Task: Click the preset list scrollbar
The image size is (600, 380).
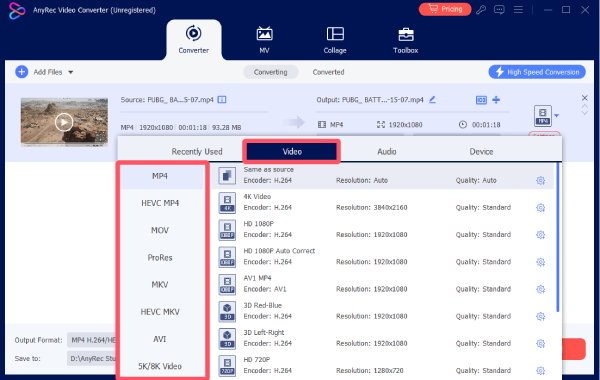Action: pos(558,237)
